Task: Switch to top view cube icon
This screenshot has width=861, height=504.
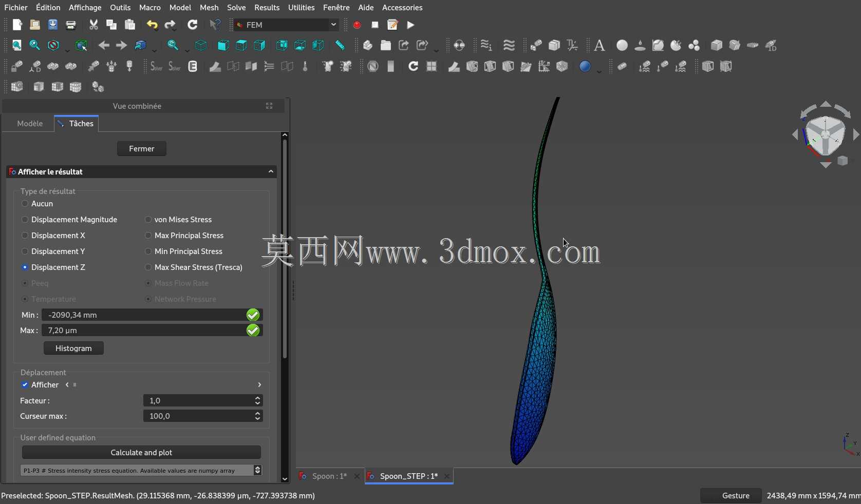Action: tap(241, 45)
